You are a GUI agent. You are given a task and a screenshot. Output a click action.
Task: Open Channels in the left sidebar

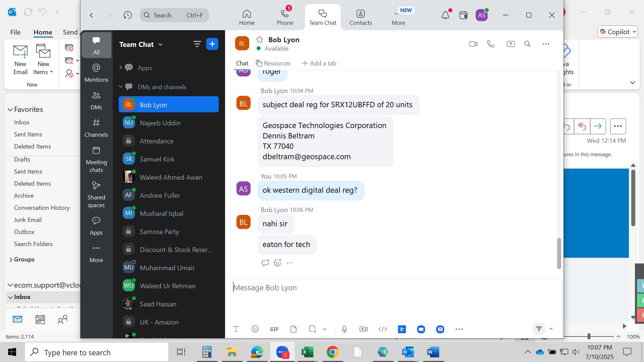click(x=96, y=128)
